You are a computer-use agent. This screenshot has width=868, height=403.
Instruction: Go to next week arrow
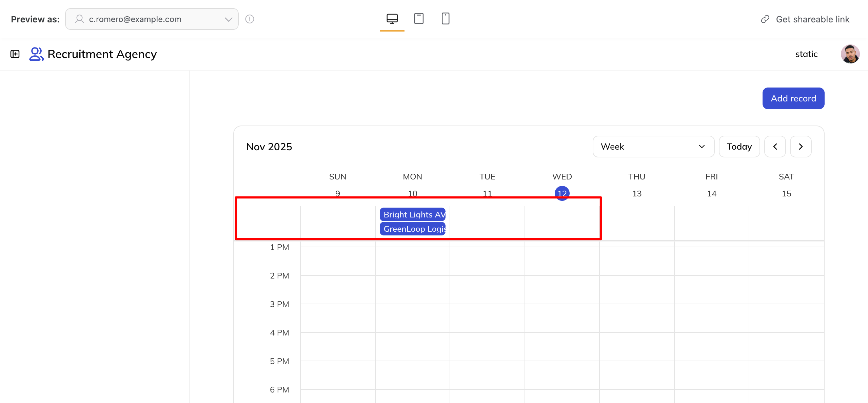pos(801,147)
